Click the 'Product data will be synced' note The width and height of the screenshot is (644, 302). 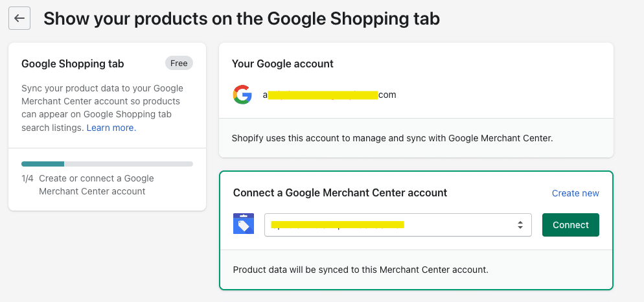tap(360, 269)
